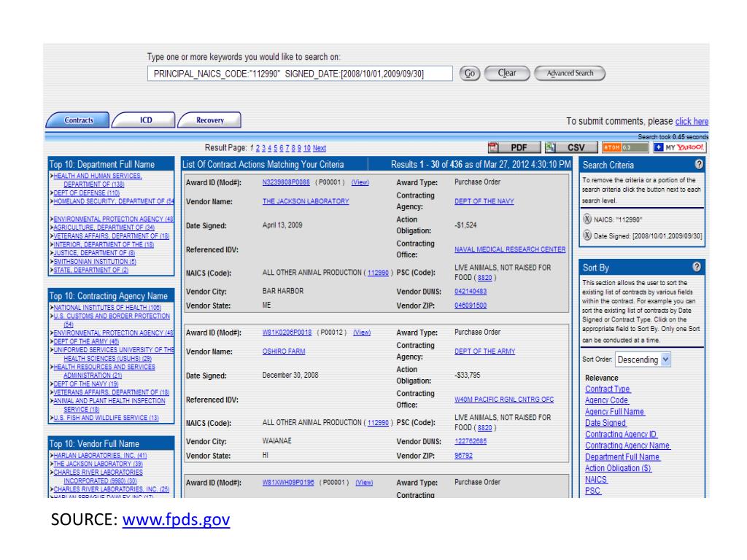This screenshot has width=747, height=560.
Task: Click the Next results page link
Action: (320, 148)
